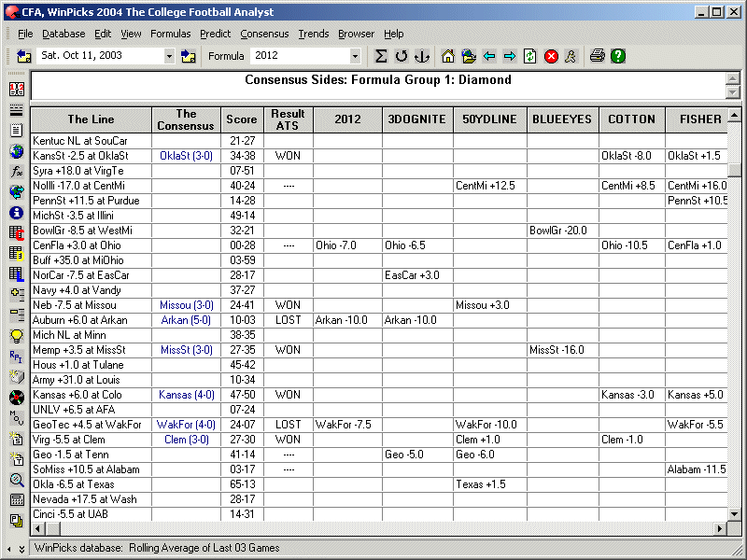Viewport: 747px width, 560px height.
Task: Select the 'Okla -6.5 at Texas' line cell
Action: 91,484
